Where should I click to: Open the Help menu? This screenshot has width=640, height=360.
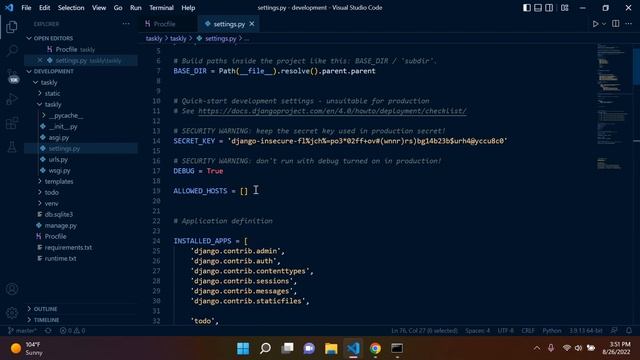(x=188, y=8)
